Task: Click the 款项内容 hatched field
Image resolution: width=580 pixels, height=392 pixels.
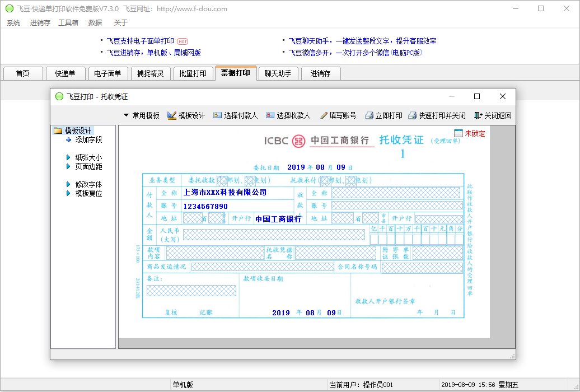Action: [x=215, y=253]
